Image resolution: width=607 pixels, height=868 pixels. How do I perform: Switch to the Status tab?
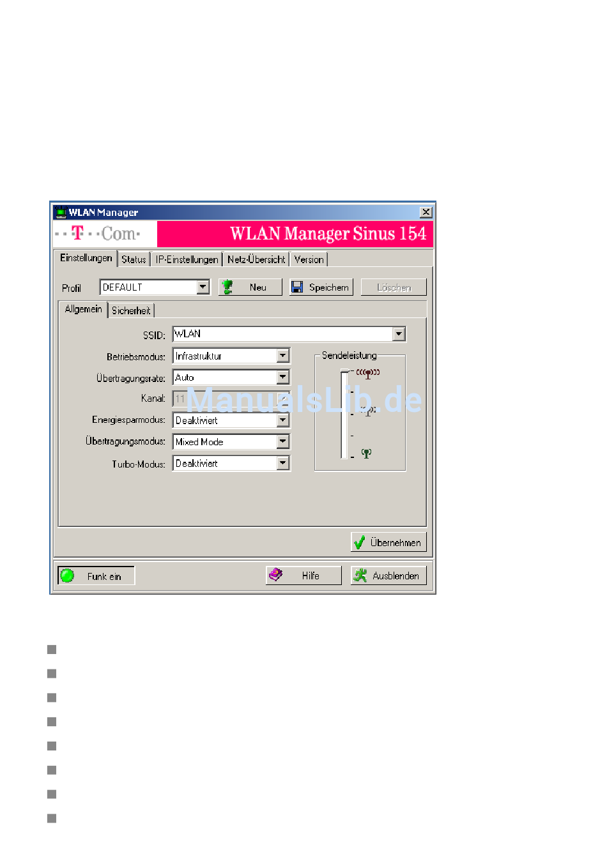(x=134, y=259)
